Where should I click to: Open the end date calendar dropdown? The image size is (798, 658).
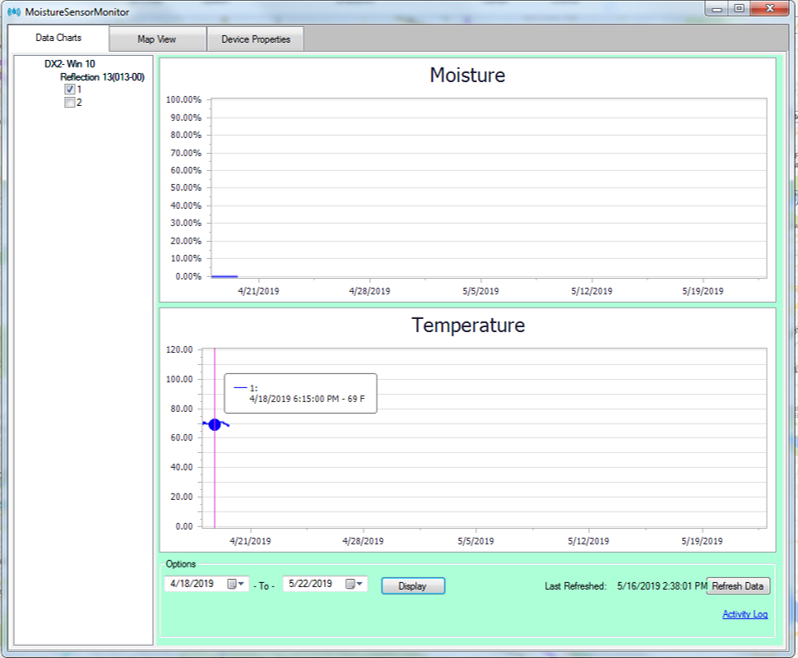pyautogui.click(x=354, y=584)
